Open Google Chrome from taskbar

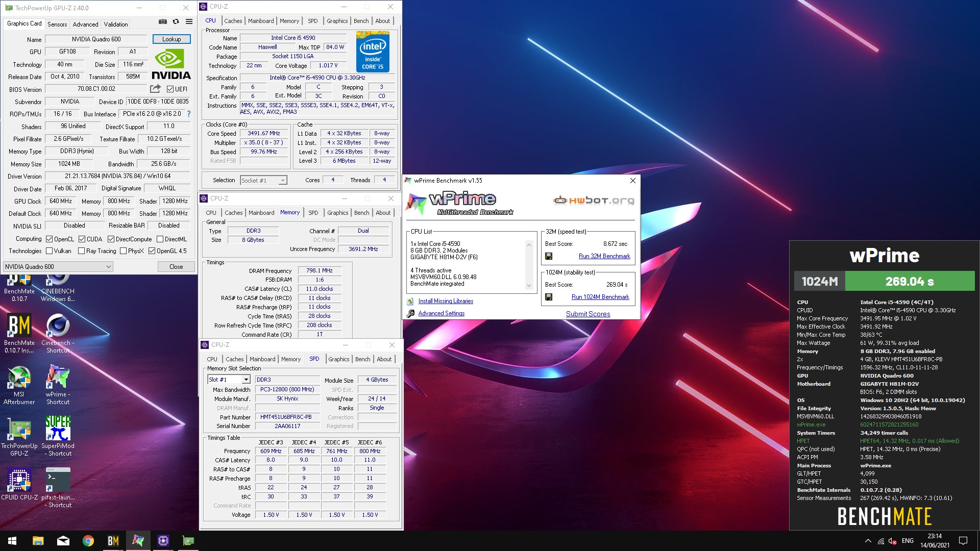(x=88, y=541)
